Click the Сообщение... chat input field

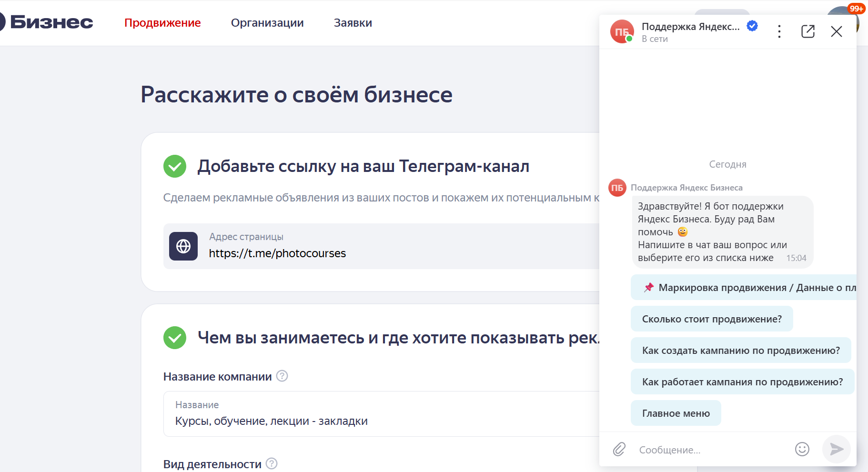tap(712, 450)
